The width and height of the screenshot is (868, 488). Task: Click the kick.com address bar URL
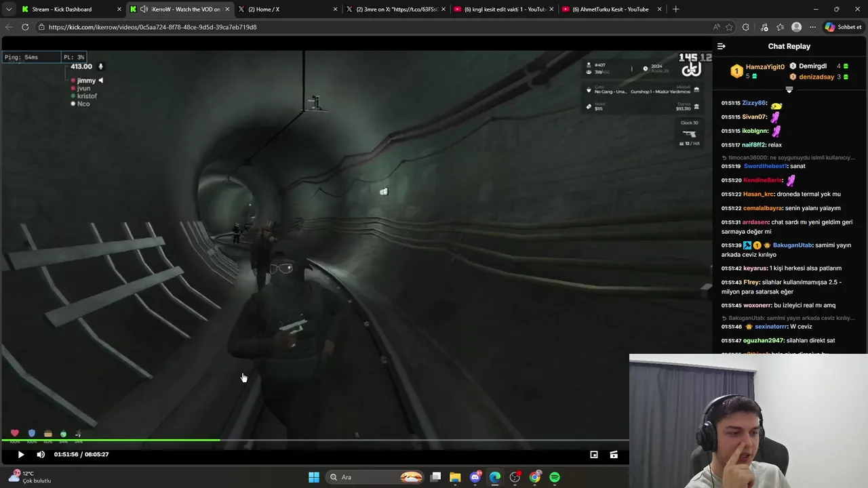click(x=153, y=27)
